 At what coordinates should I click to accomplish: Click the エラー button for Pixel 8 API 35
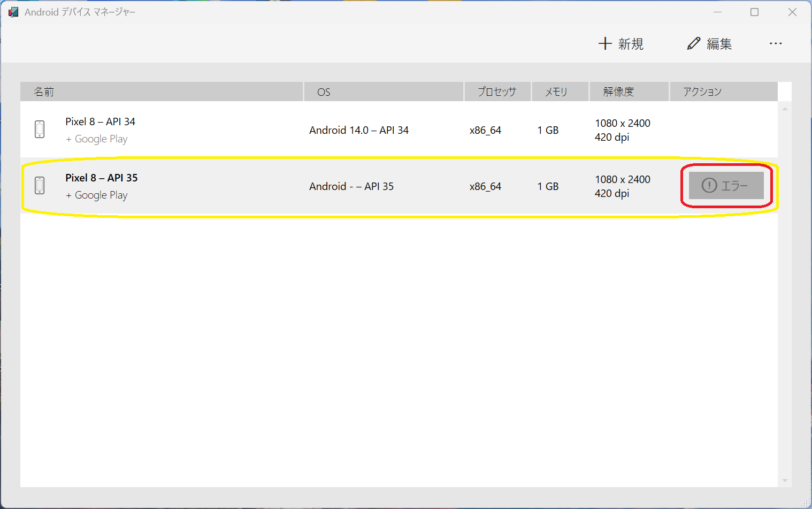pyautogui.click(x=726, y=186)
